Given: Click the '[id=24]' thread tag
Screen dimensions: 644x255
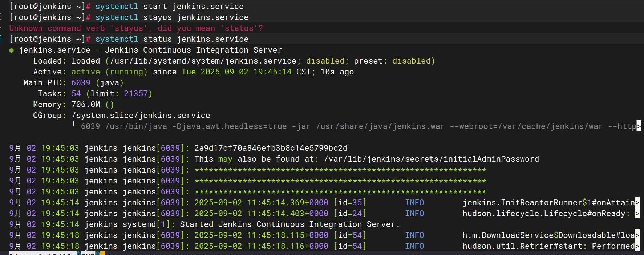Looking at the screenshot, I should (350, 214).
